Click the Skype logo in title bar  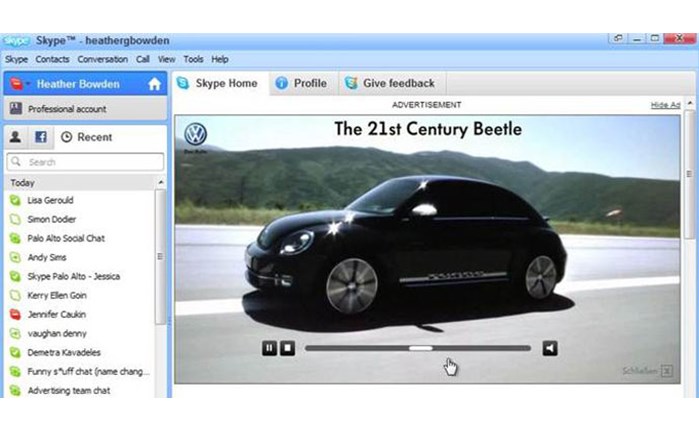click(x=16, y=41)
